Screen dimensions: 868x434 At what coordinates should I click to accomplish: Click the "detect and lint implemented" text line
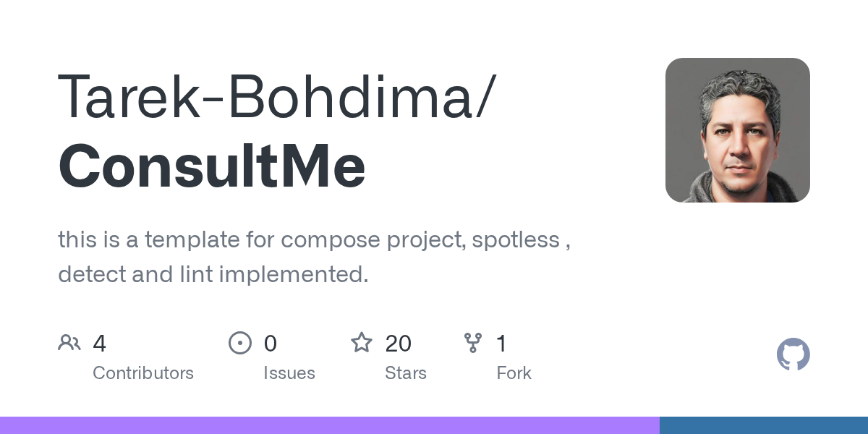tap(213, 274)
